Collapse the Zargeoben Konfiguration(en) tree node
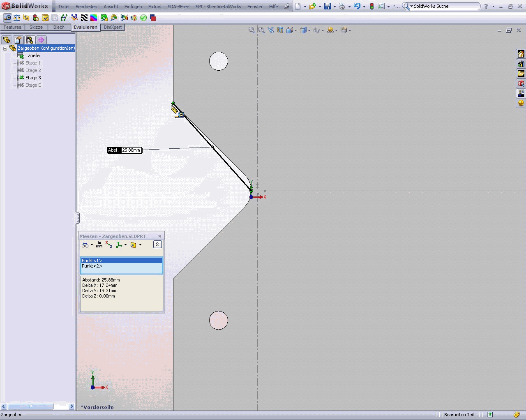Image resolution: width=526 pixels, height=420 pixels. (x=5, y=48)
